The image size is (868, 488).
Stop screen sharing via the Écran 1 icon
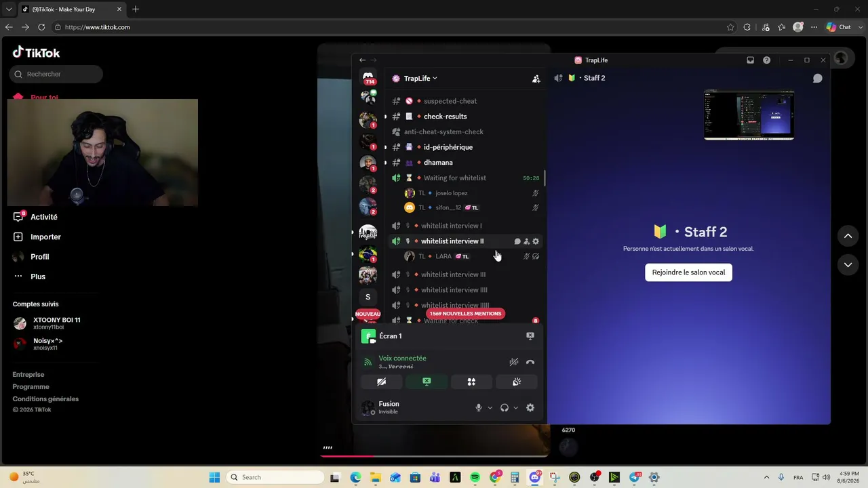click(x=530, y=335)
